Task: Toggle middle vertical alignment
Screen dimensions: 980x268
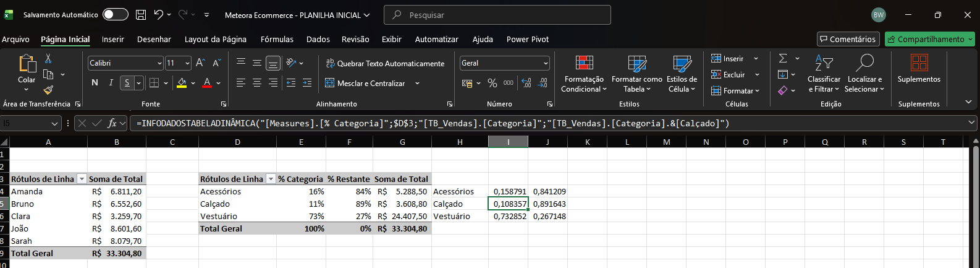Action: pos(257,63)
